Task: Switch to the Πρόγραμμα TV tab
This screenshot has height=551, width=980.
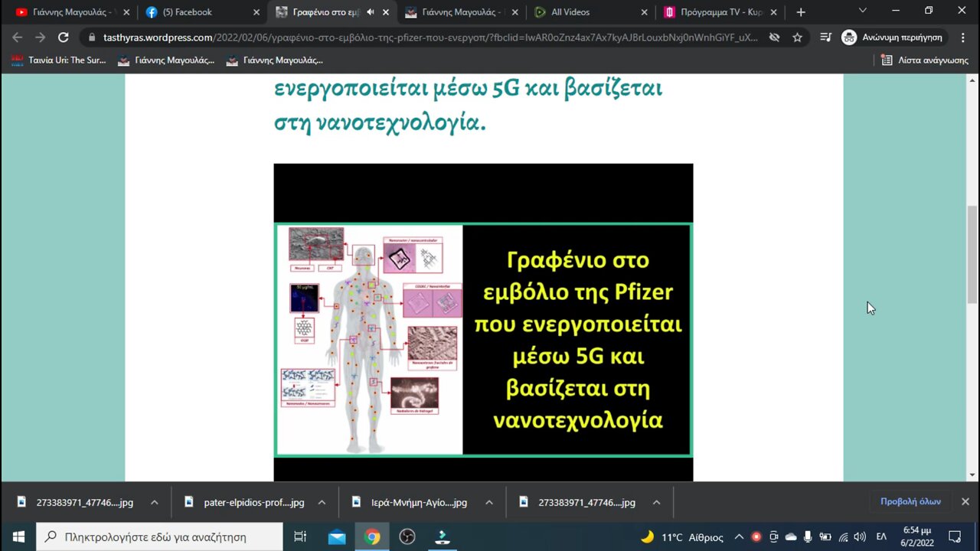Action: pyautogui.click(x=721, y=12)
